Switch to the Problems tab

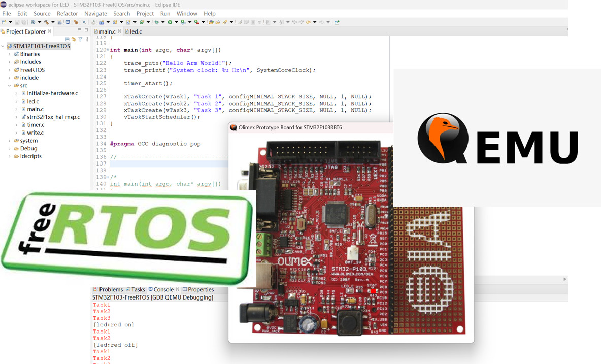110,290
